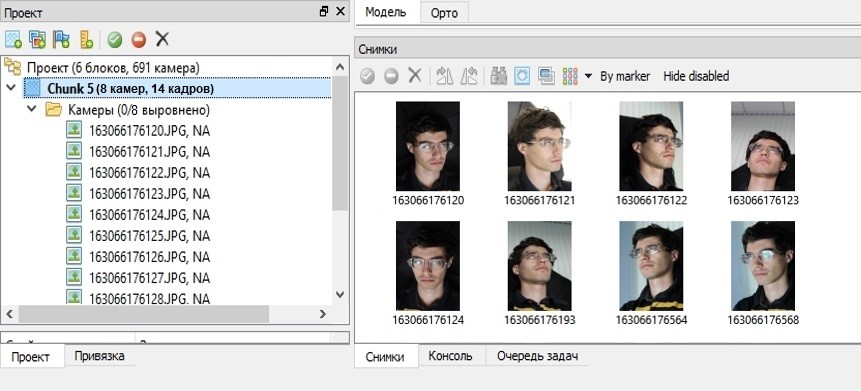Switch to the Орто tab
The width and height of the screenshot is (861, 391).
click(x=444, y=13)
